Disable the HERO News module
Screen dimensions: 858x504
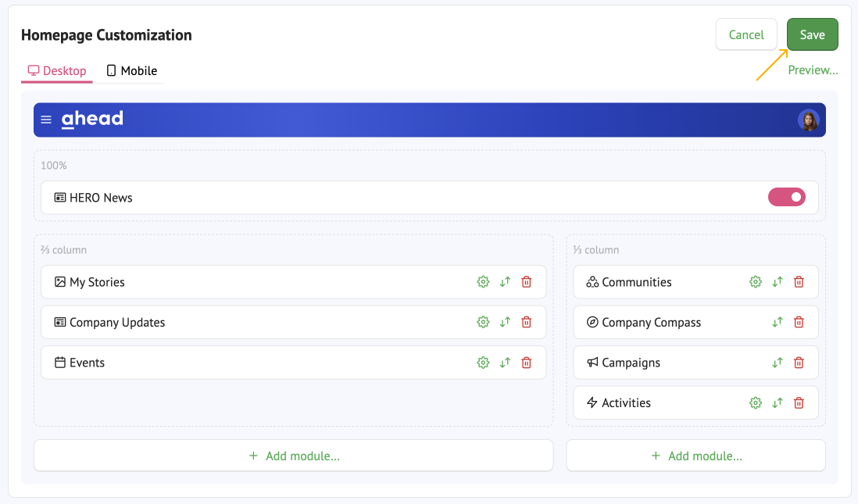[x=787, y=197]
